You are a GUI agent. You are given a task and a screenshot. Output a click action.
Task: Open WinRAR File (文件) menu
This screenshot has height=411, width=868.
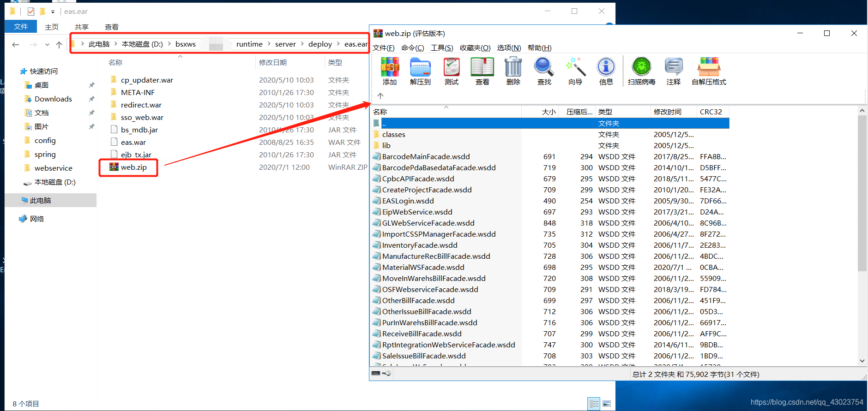(384, 48)
